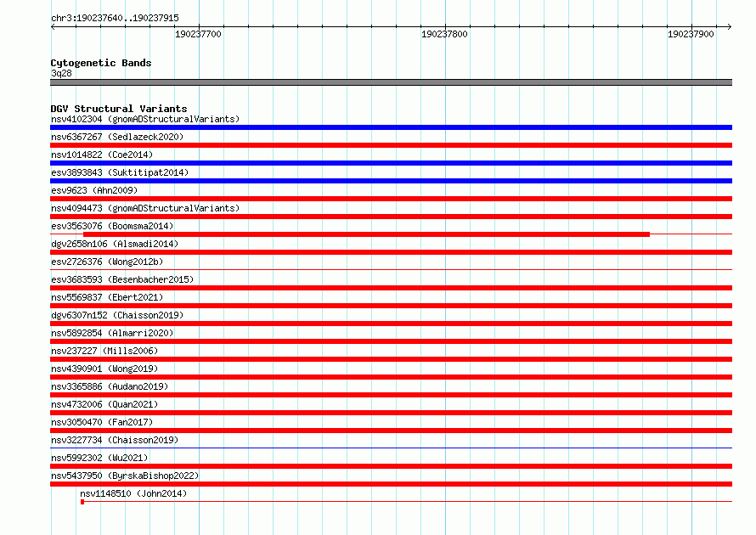The width and height of the screenshot is (756, 535).
Task: Select the thin red nsv1148510 line
Action: [x=408, y=501]
